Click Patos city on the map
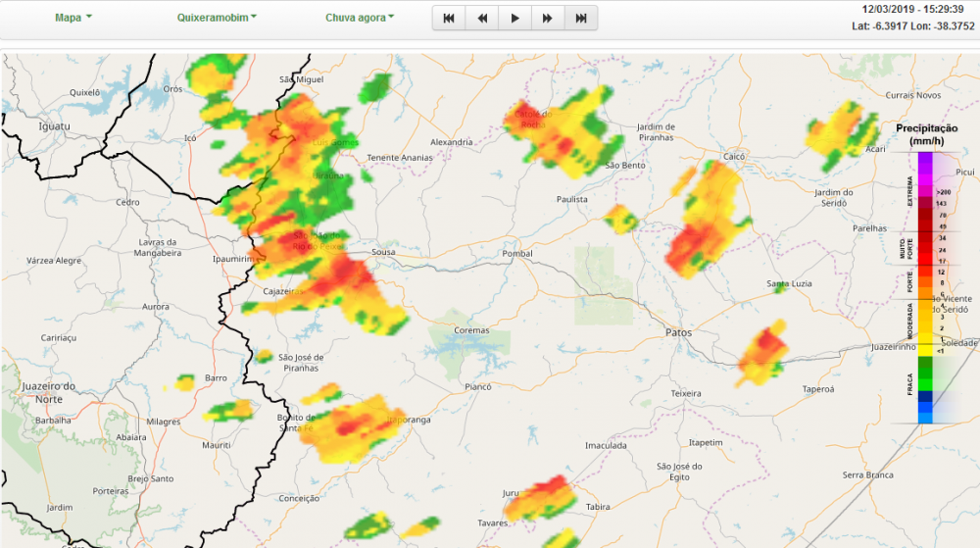Screen dimensions: 980x548 [678, 332]
